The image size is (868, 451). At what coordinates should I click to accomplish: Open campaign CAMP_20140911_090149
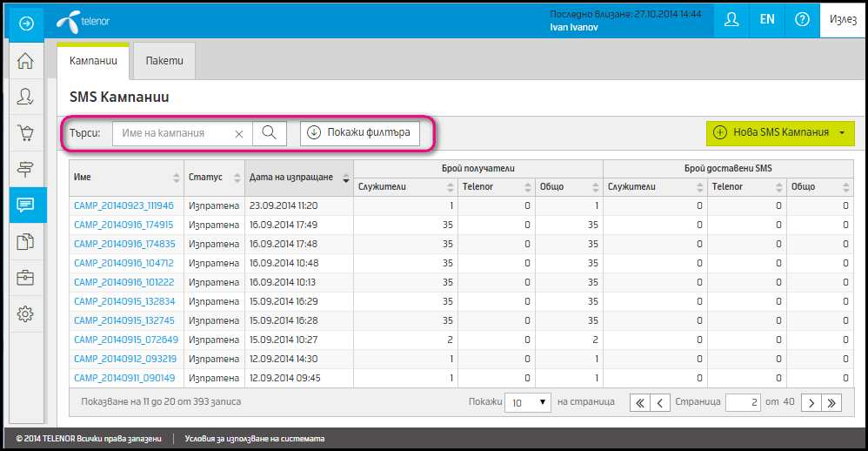124,378
